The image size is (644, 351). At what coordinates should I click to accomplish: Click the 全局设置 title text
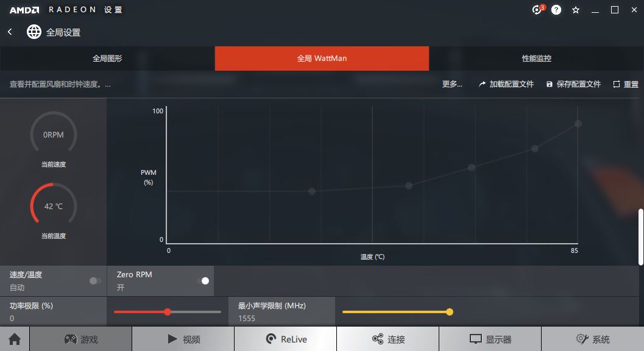63,32
